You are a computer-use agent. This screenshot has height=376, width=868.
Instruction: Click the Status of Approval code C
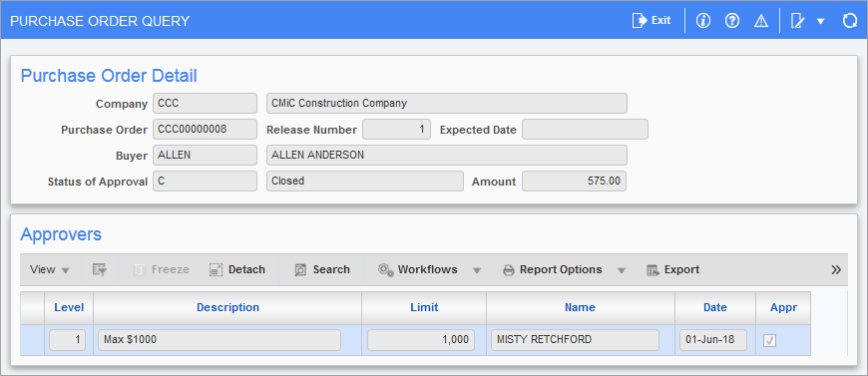tap(205, 182)
